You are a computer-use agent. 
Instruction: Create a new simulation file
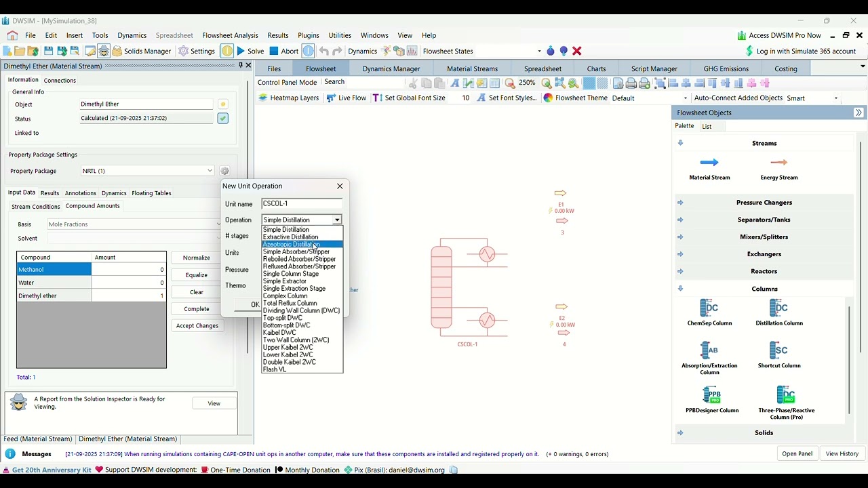(7, 52)
